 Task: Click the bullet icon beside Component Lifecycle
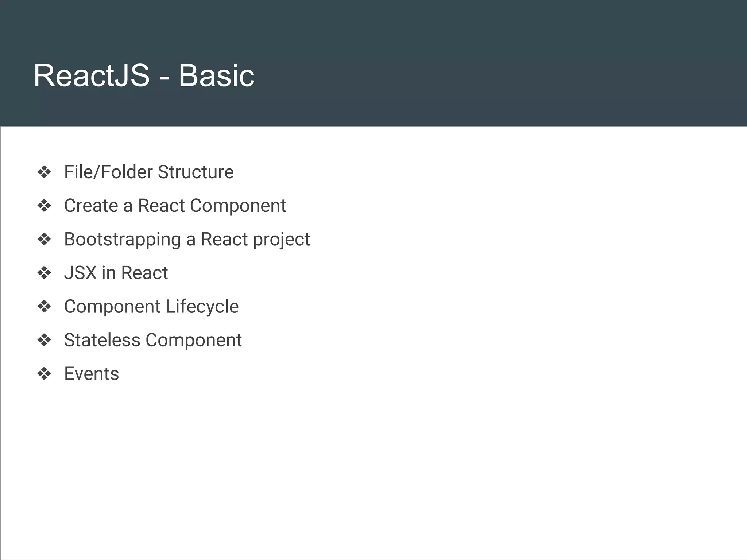(44, 306)
